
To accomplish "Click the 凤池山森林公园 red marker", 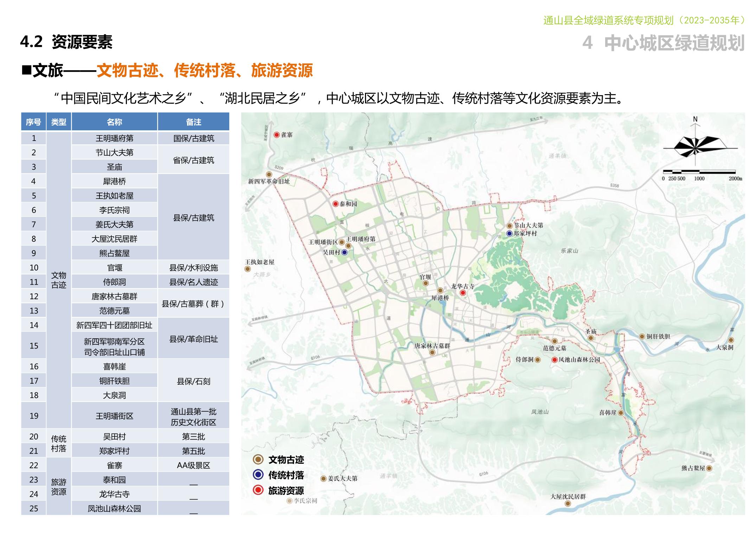I will [555, 360].
